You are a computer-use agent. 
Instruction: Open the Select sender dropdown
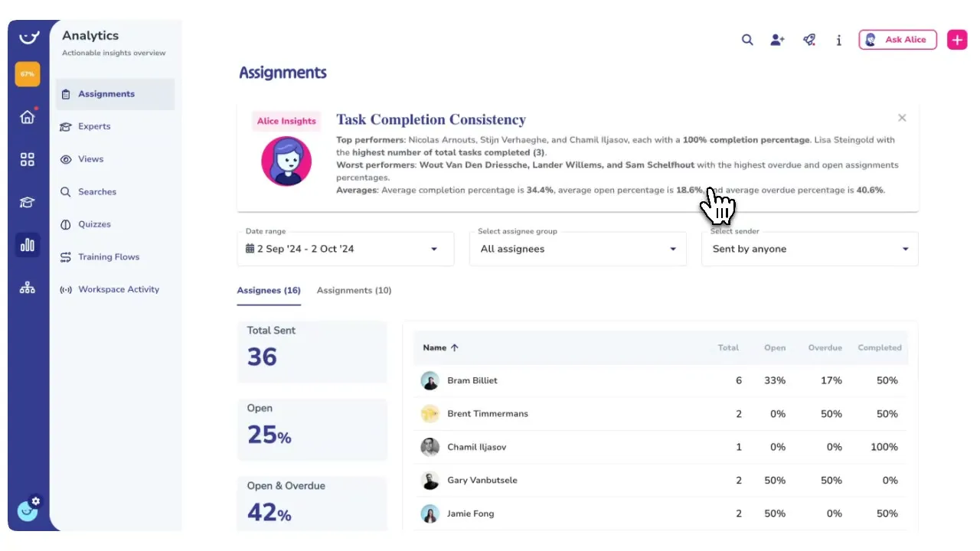tap(810, 249)
